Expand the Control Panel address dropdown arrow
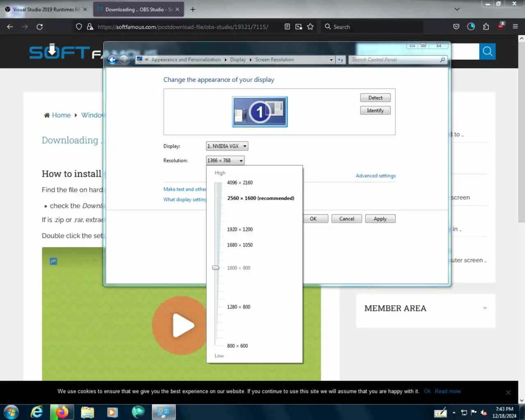This screenshot has width=525, height=420. [x=331, y=60]
